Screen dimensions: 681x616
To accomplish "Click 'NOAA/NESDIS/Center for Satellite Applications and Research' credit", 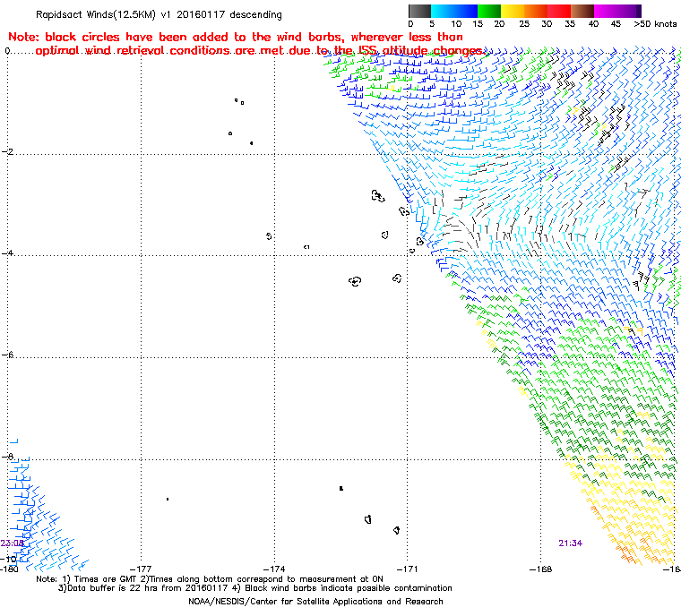I will (x=315, y=602).
